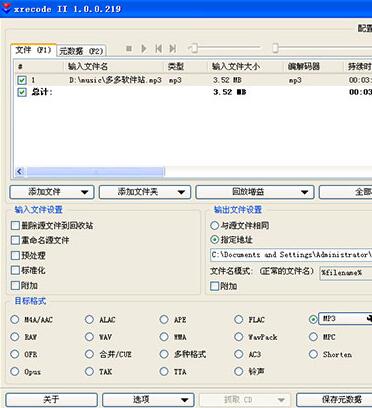The height and width of the screenshot is (408, 372).
Task: Select 指定地址 output option
Action: [215, 239]
